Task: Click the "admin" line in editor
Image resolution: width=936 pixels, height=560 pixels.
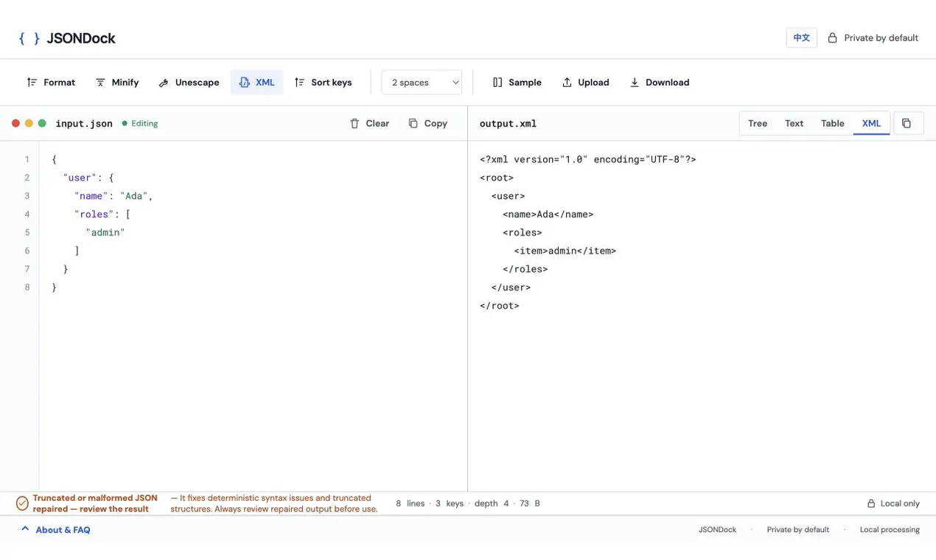Action: (105, 232)
